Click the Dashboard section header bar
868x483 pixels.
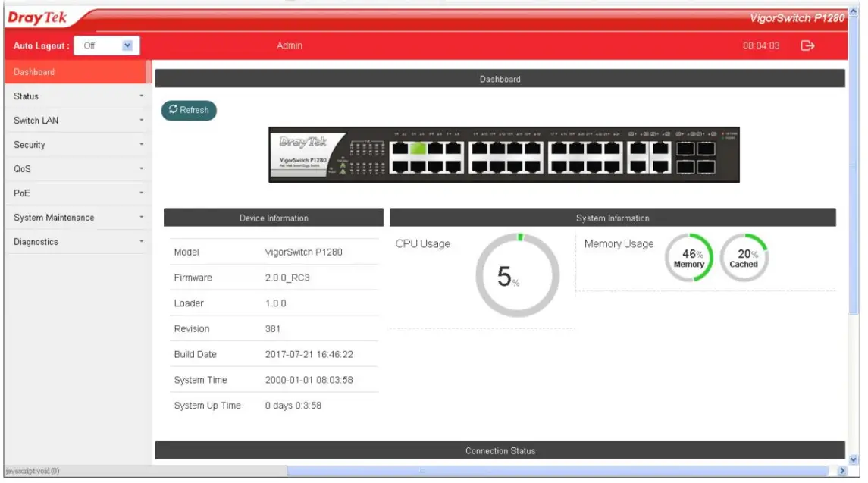click(x=500, y=79)
